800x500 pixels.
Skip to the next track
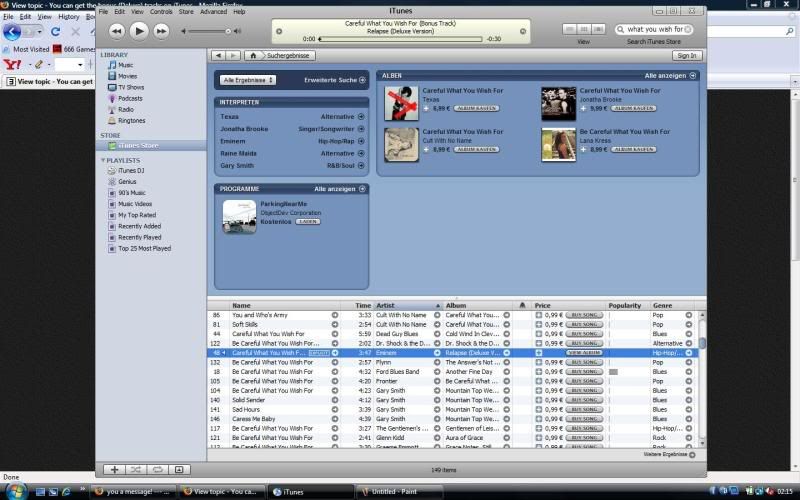coord(162,31)
